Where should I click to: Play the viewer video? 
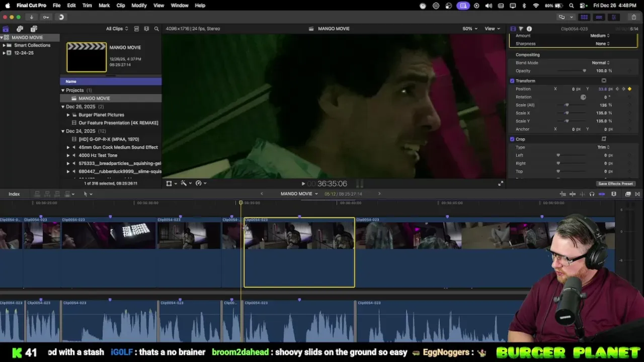[x=303, y=184]
